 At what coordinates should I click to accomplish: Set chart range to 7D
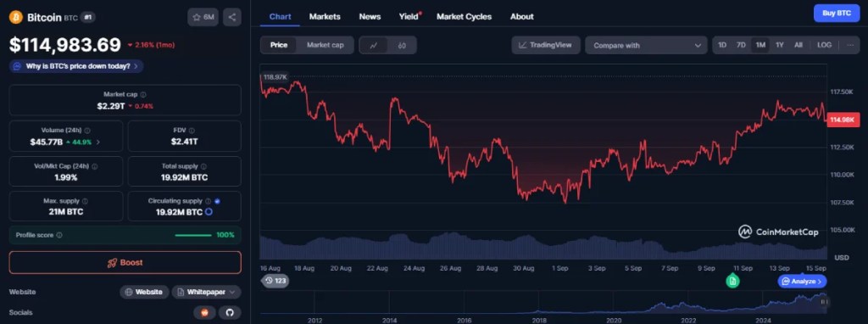[x=741, y=45]
